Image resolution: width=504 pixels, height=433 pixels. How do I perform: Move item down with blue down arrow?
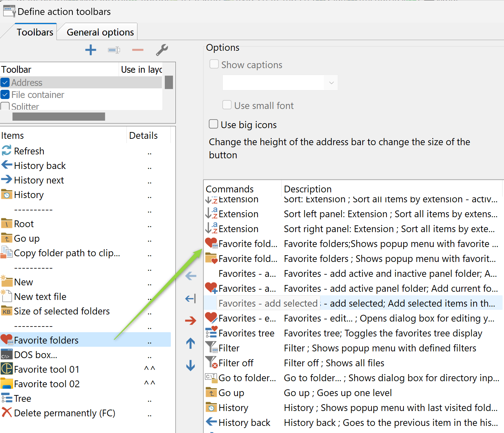click(191, 365)
